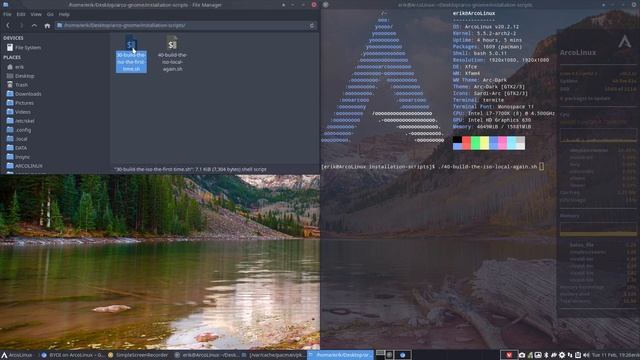Open the Go menu in File Manager
Image resolution: width=640 pixels, height=360 pixels.
click(x=50, y=14)
